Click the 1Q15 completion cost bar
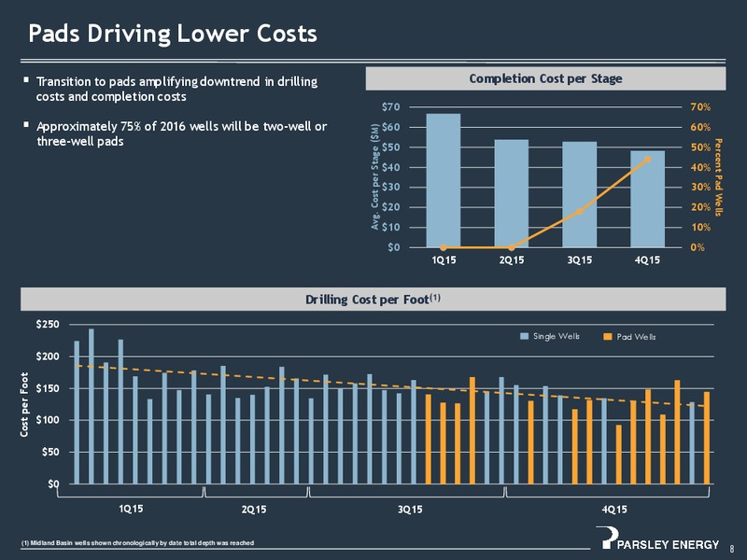This screenshot has height=560, width=747. click(x=443, y=180)
